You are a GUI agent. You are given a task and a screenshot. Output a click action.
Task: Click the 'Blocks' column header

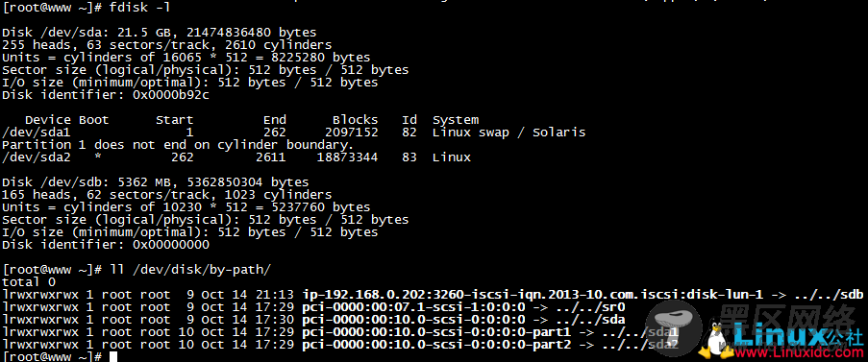click(x=356, y=120)
